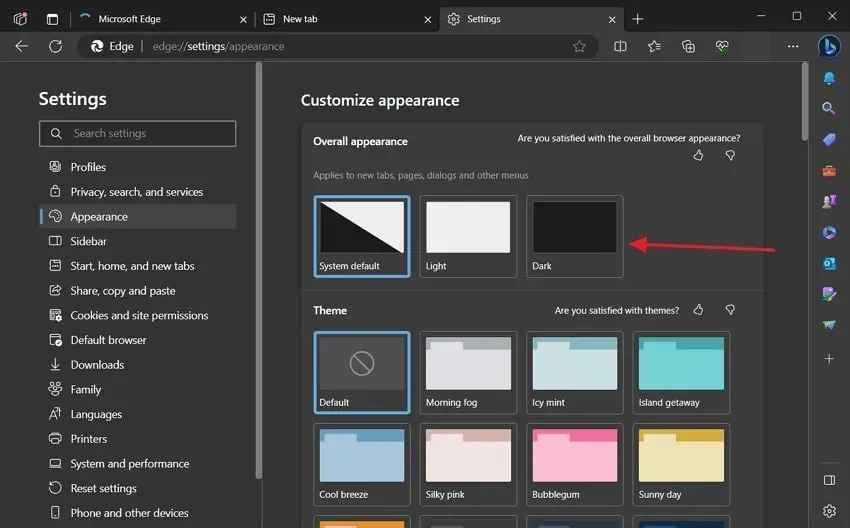The height and width of the screenshot is (528, 850).
Task: Go to Default browser settings
Action: pos(138,340)
